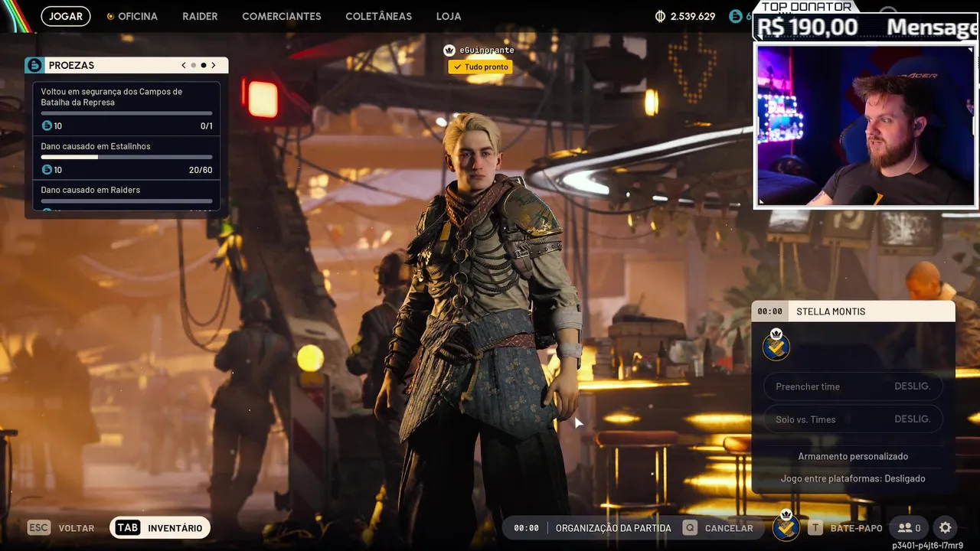Click the Tudo pronto ready badge
The height and width of the screenshot is (551, 980).
click(480, 67)
